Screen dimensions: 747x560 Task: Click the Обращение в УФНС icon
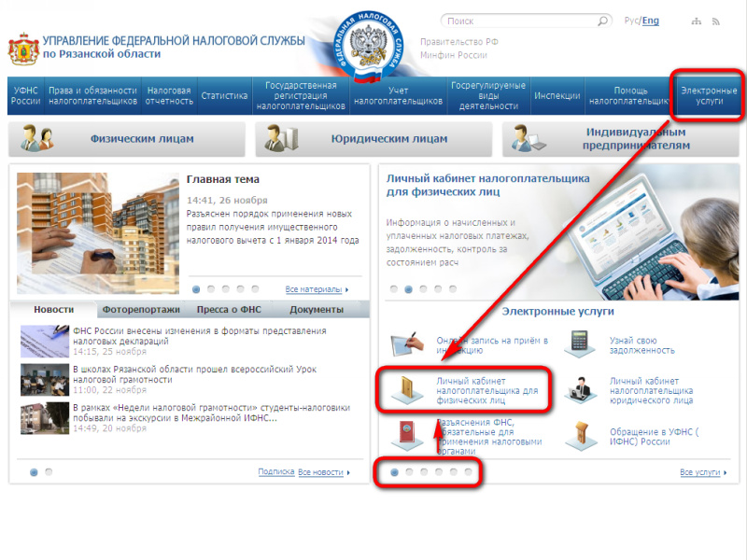580,436
